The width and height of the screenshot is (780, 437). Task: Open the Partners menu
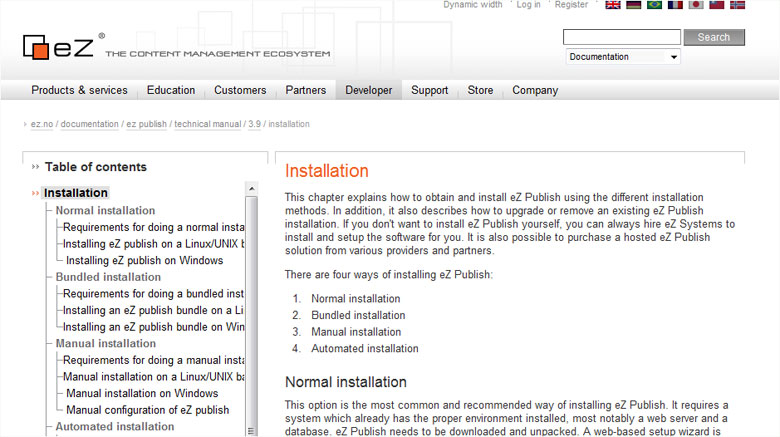tap(305, 90)
